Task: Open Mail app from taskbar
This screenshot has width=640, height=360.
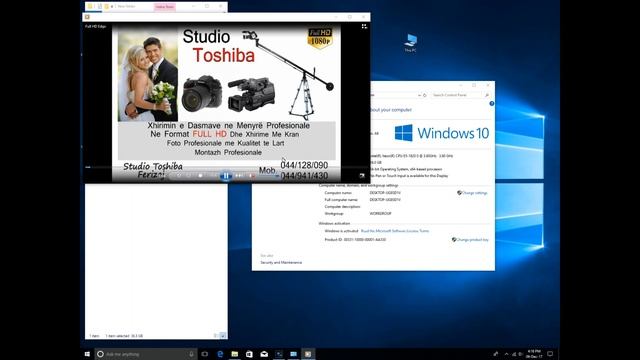Action: [x=264, y=354]
